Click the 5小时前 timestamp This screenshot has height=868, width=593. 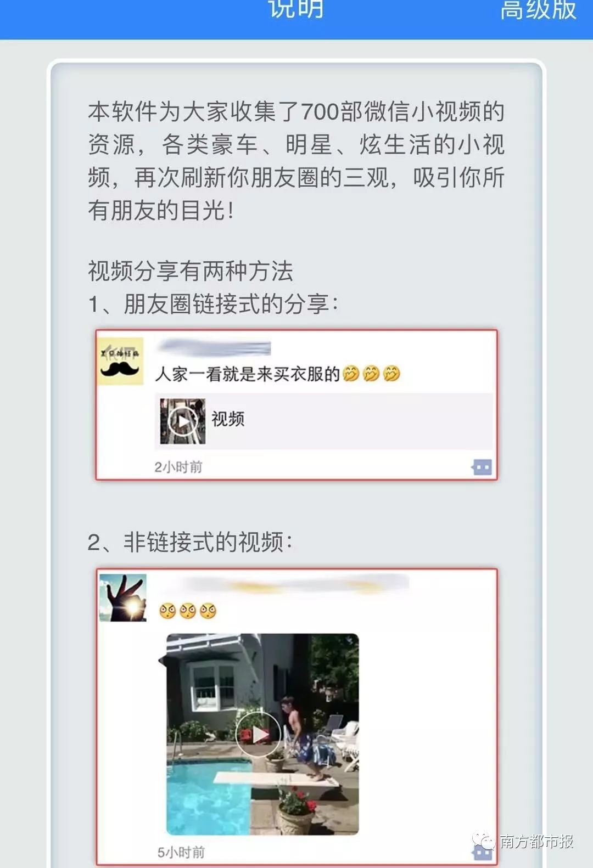181,852
